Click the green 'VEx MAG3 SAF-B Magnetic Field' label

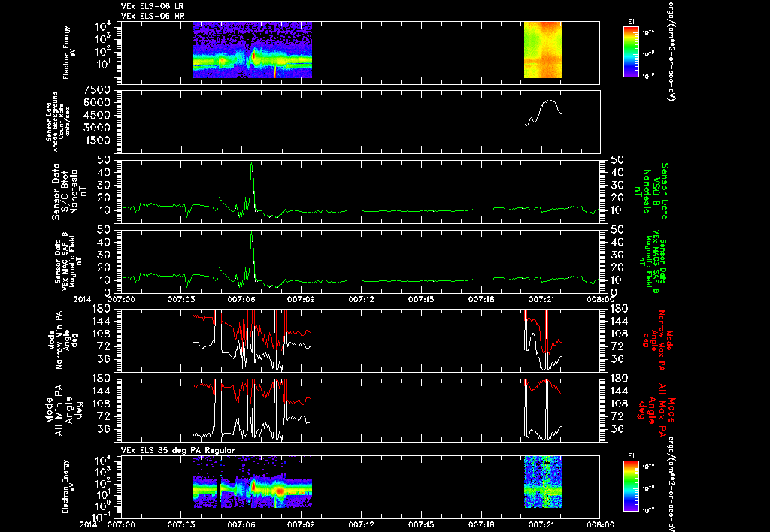coord(655,262)
